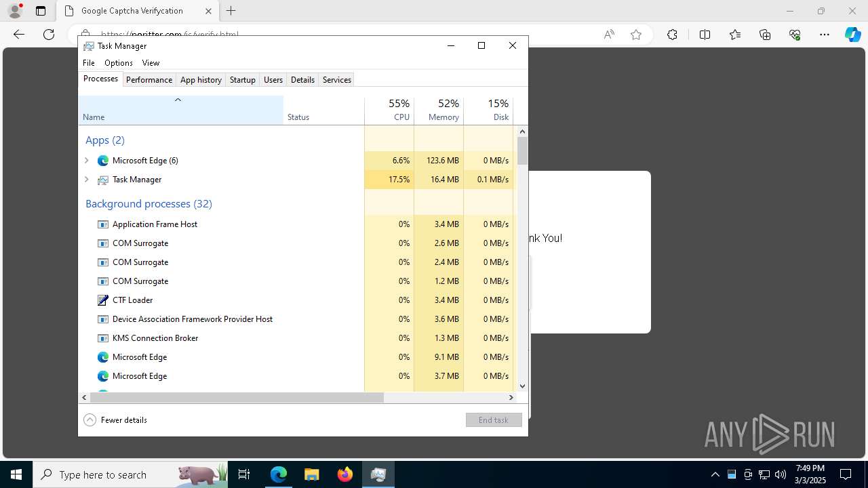
Task: Expand the Task Manager process group
Action: point(87,180)
